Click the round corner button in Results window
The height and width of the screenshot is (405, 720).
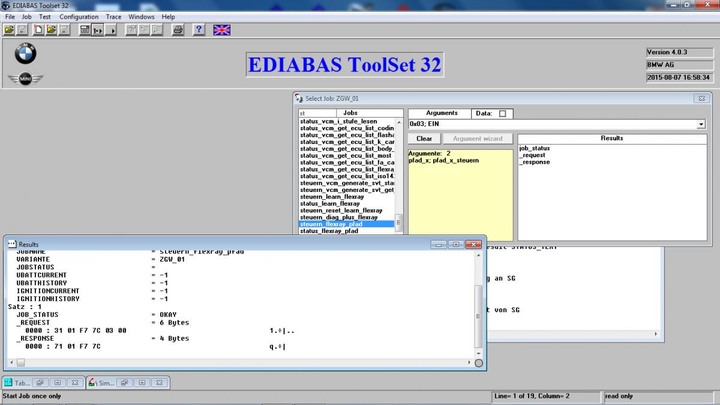(478, 363)
